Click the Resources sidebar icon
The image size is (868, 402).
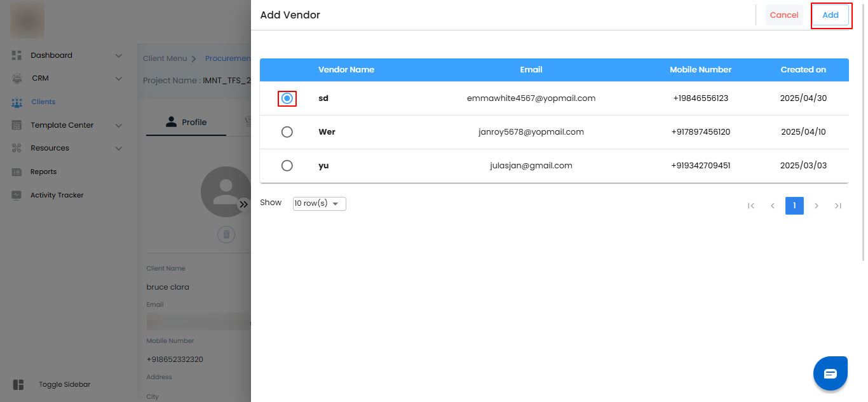[17, 148]
